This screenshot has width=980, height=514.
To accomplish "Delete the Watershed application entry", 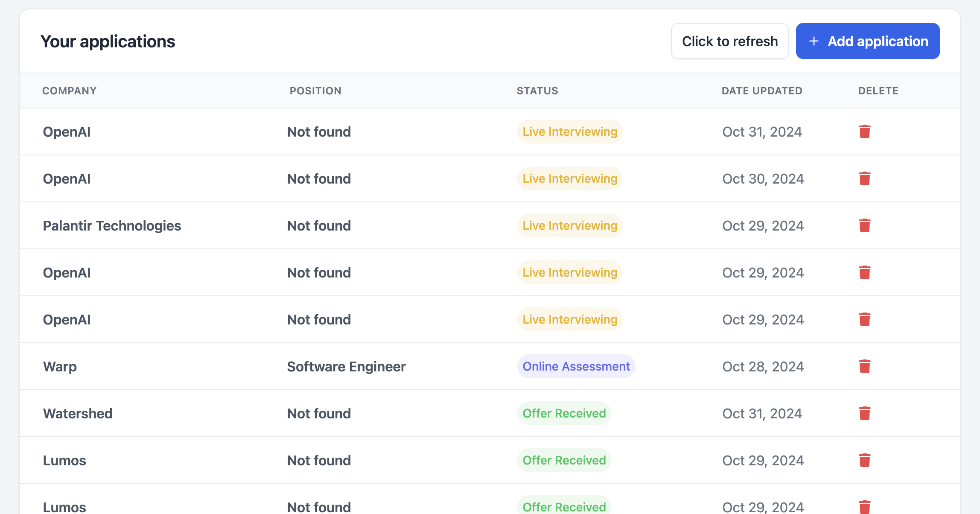I will tap(864, 413).
